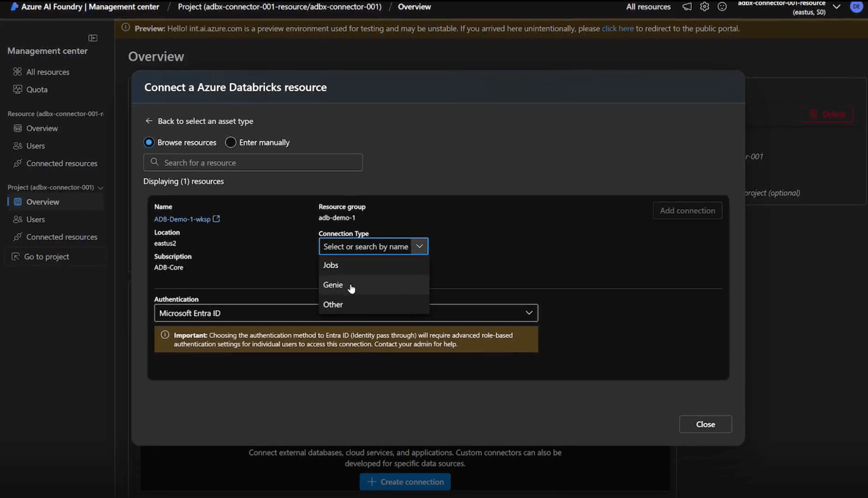Click the settings gear icon in header
Image resolution: width=868 pixels, height=498 pixels.
click(x=704, y=7)
